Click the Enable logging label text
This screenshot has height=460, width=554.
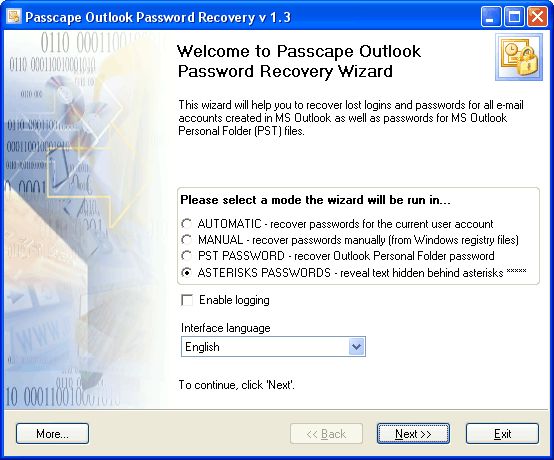coord(234,300)
